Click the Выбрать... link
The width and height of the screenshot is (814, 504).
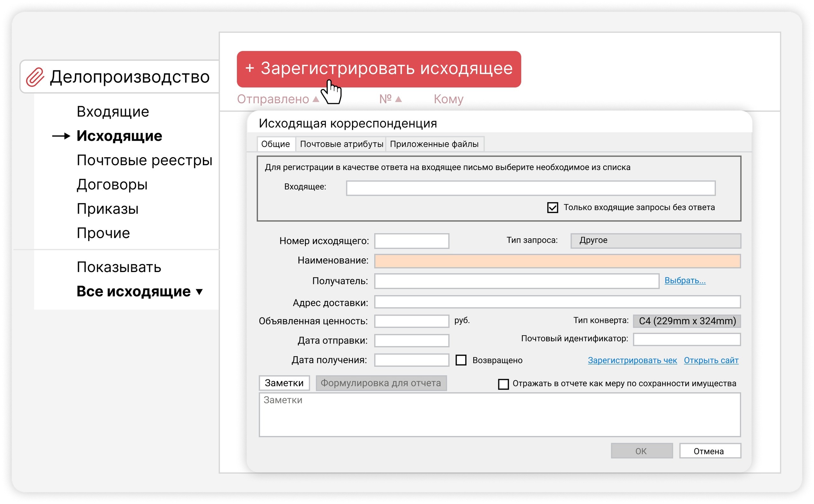coord(685,281)
